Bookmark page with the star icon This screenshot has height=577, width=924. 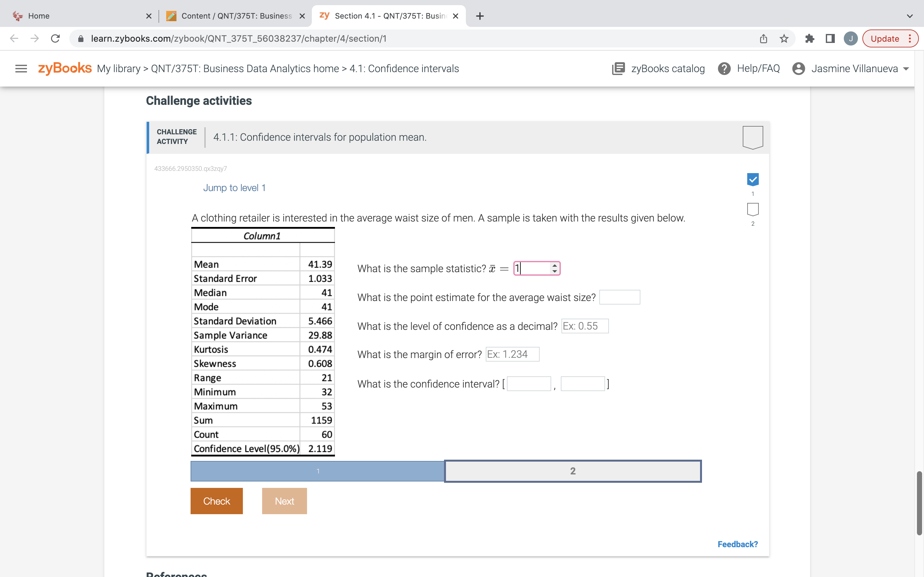pyautogui.click(x=784, y=38)
